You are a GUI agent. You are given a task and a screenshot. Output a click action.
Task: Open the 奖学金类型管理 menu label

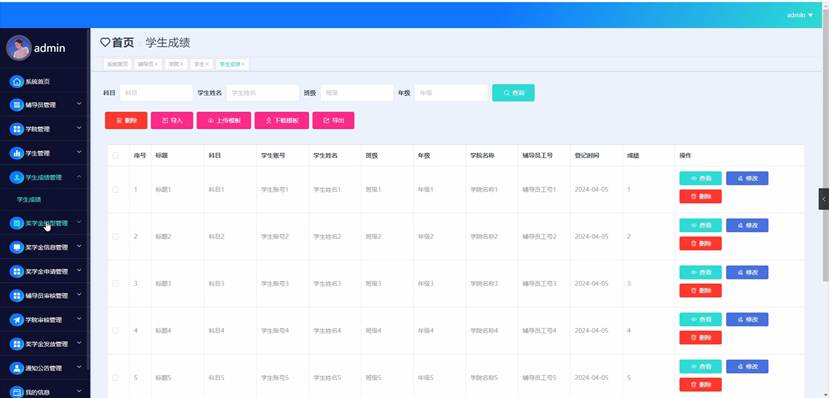[47, 223]
